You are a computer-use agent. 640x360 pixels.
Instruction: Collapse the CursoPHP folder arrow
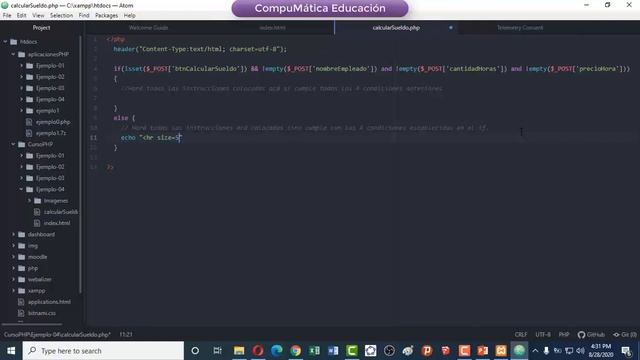click(x=13, y=144)
